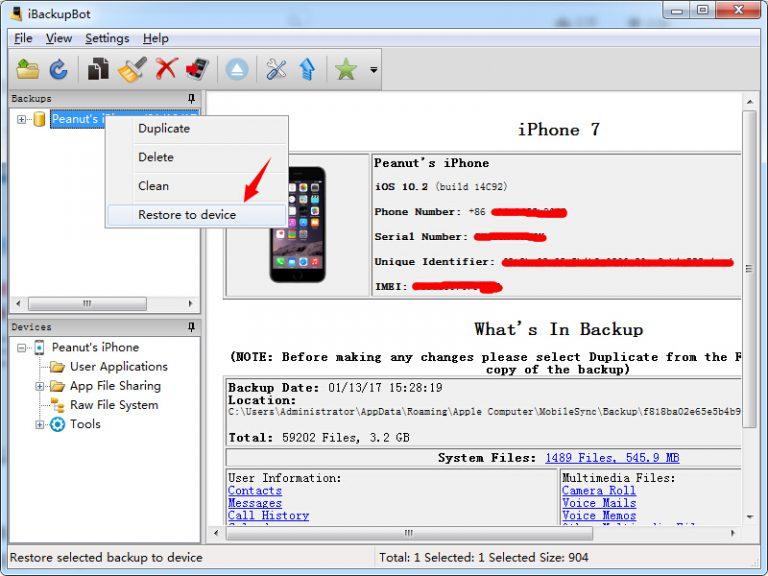This screenshot has height=576, width=768.
Task: Click the open backup folder toolbar icon
Action: pos(28,69)
